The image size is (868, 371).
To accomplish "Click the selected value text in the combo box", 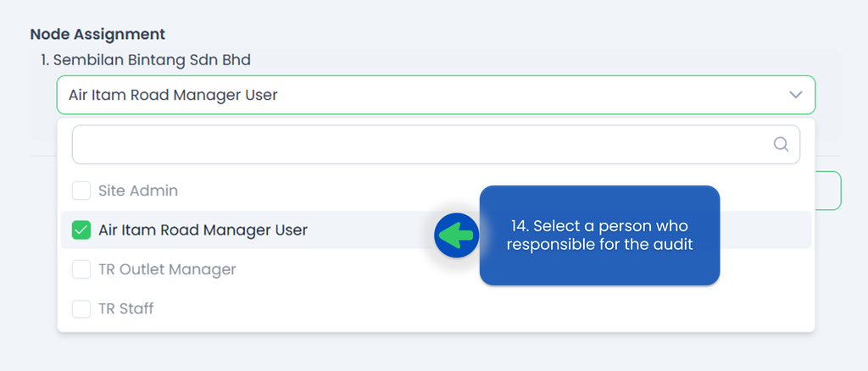I will (x=173, y=95).
